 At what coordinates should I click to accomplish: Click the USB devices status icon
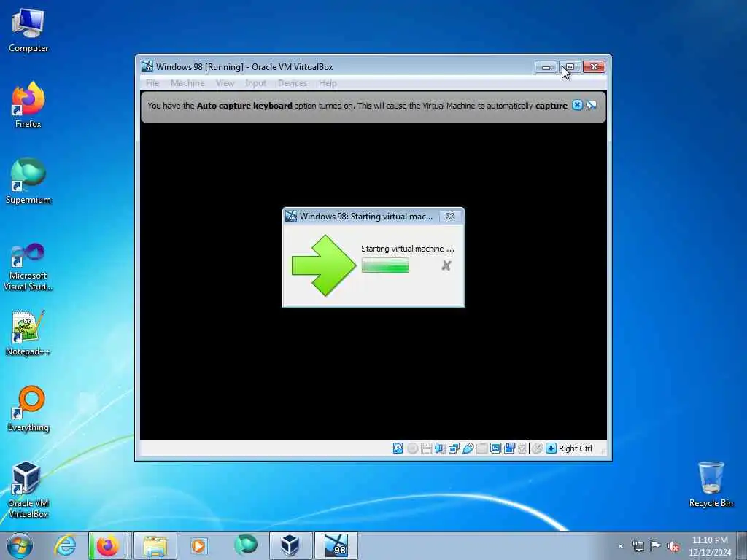(468, 448)
